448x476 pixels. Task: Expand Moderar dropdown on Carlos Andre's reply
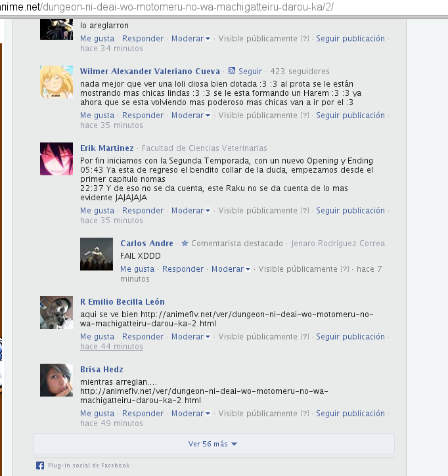231,269
